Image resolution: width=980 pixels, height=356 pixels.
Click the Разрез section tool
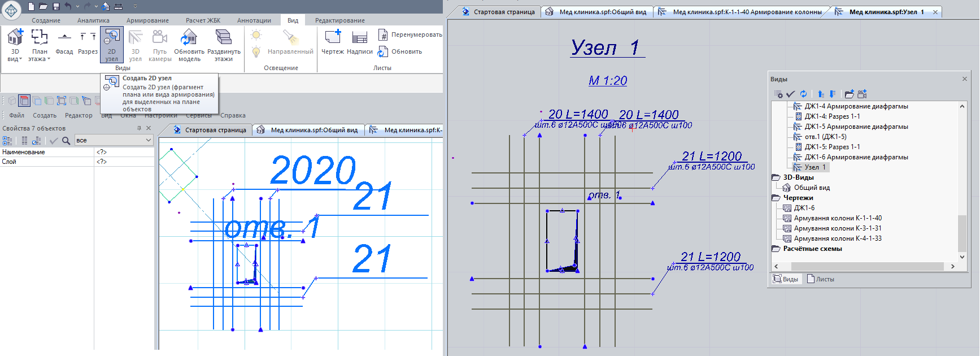coord(88,44)
